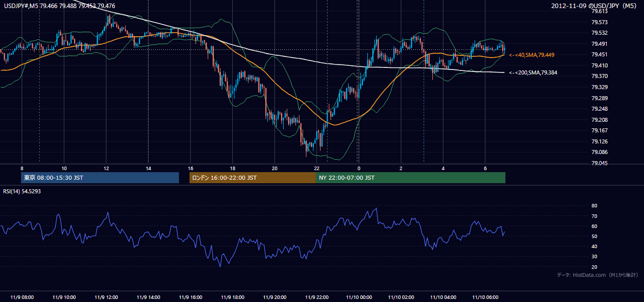The height and width of the screenshot is (302, 644).
Task: Click RSI scale value 60
Action: tap(594, 226)
